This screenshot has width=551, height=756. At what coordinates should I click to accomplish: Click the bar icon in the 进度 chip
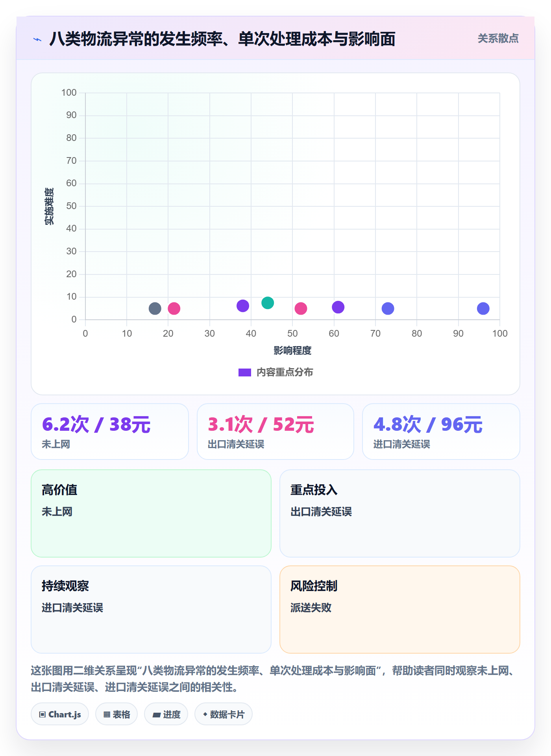[x=157, y=715]
